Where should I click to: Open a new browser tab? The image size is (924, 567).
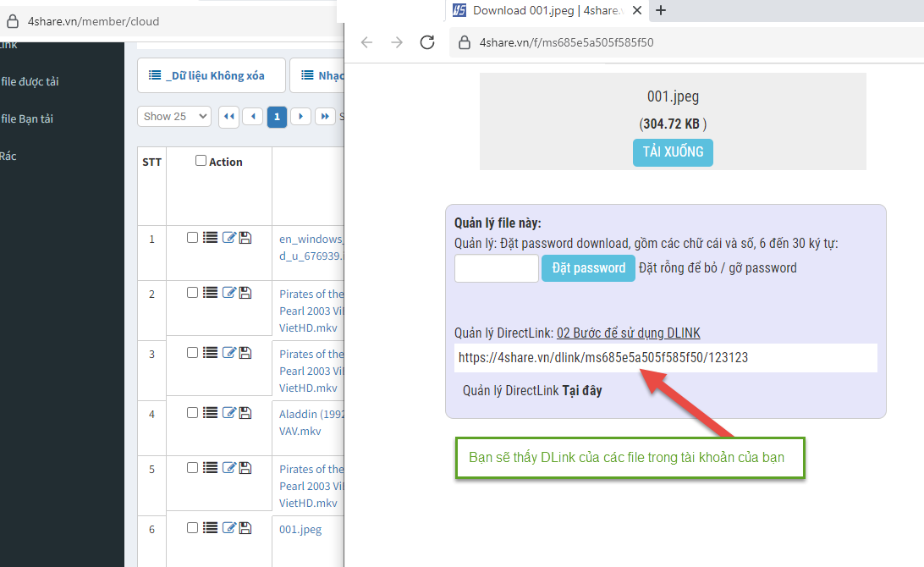pos(661,10)
